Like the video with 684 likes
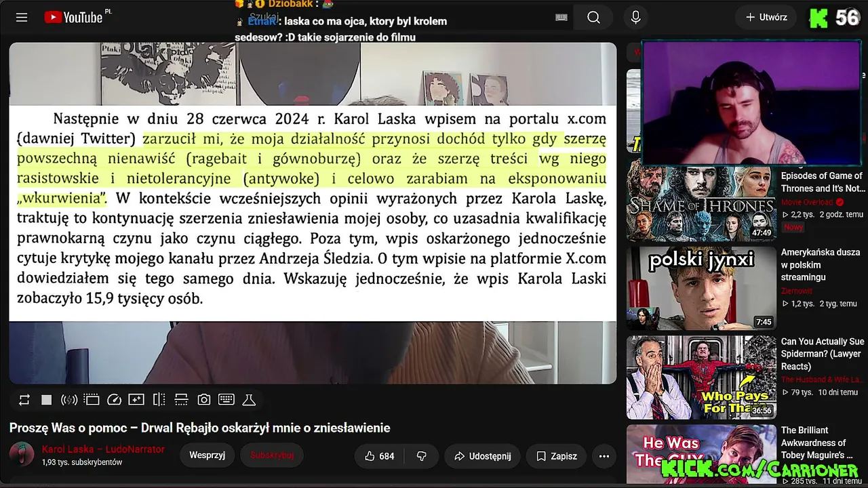 [379, 456]
